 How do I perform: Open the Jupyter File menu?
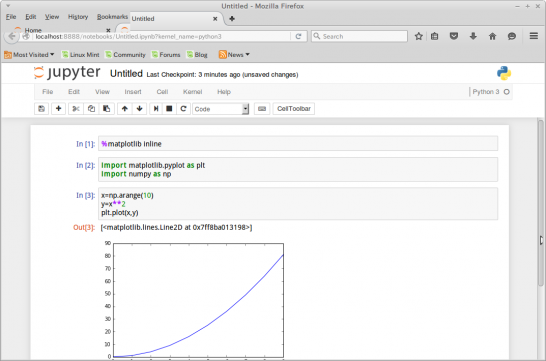pyautogui.click(x=48, y=92)
